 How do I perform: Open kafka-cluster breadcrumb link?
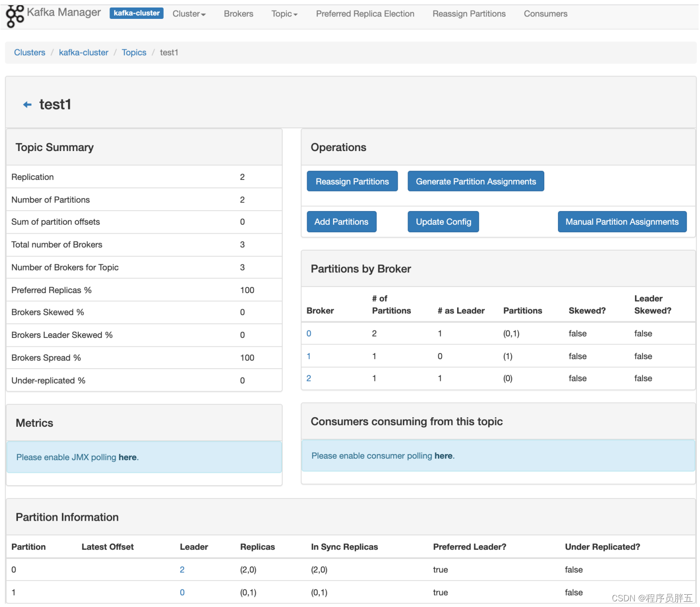coord(83,52)
